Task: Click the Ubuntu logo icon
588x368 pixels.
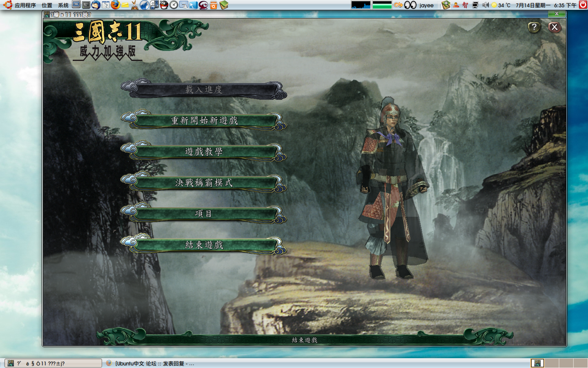Action: [x=7, y=5]
